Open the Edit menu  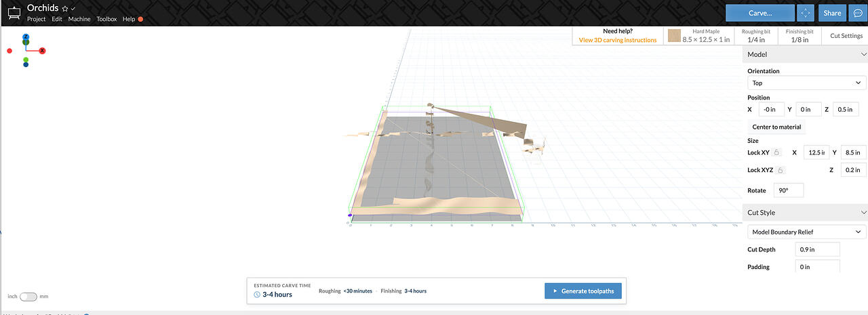tap(57, 19)
